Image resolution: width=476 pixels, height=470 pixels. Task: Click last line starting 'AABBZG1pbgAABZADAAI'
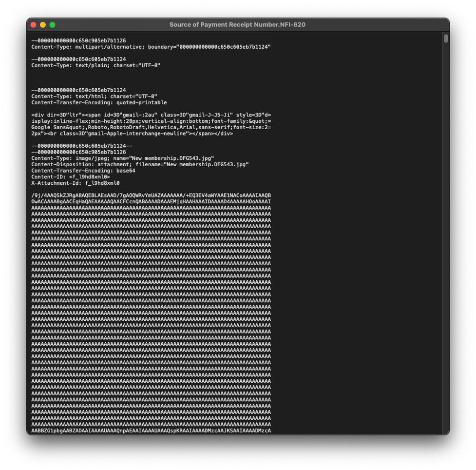151,431
